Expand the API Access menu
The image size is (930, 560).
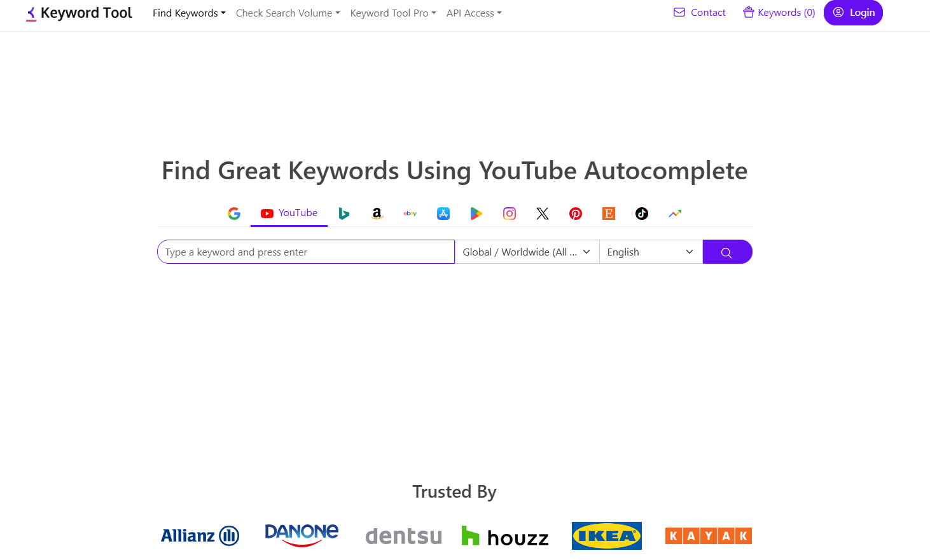[474, 13]
